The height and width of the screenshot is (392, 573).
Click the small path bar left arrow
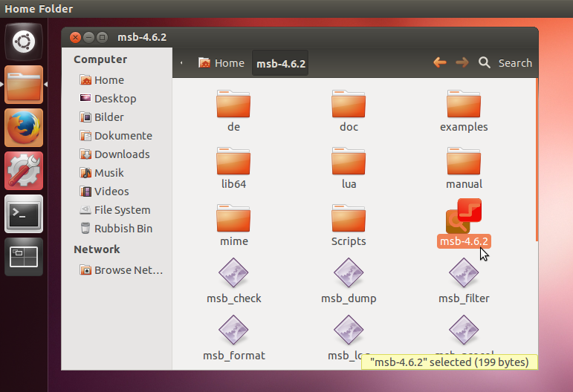pos(181,63)
